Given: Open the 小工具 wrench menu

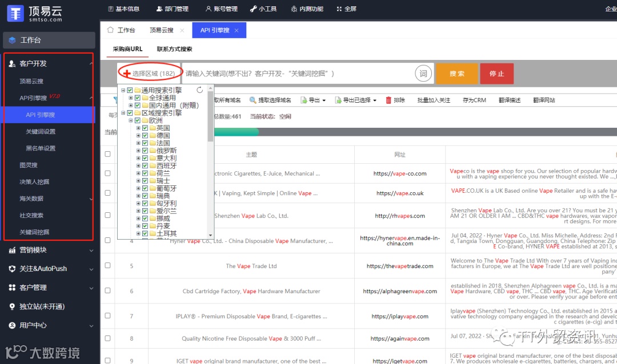Looking at the screenshot, I should [x=263, y=9].
